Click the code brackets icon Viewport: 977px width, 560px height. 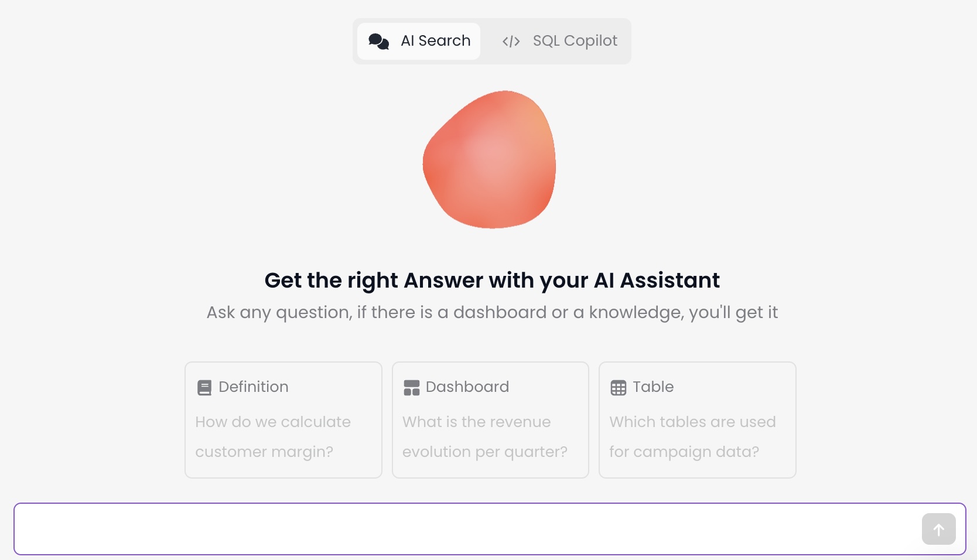(511, 42)
